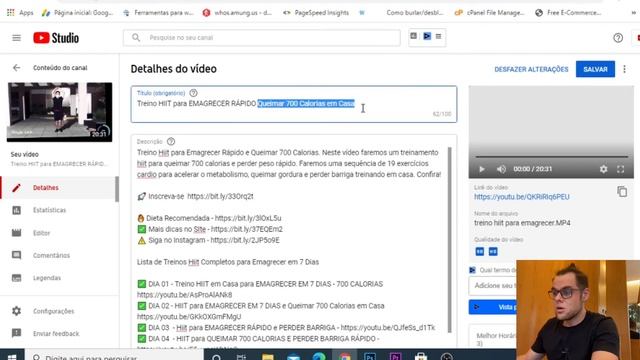Mute the video preview volume
640x360 pixels.
tap(501, 169)
